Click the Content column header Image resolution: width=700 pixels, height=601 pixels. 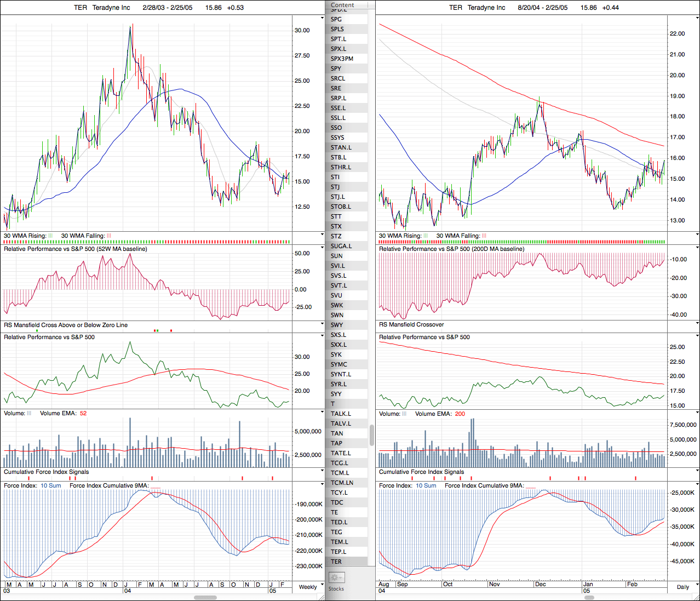tap(343, 5)
